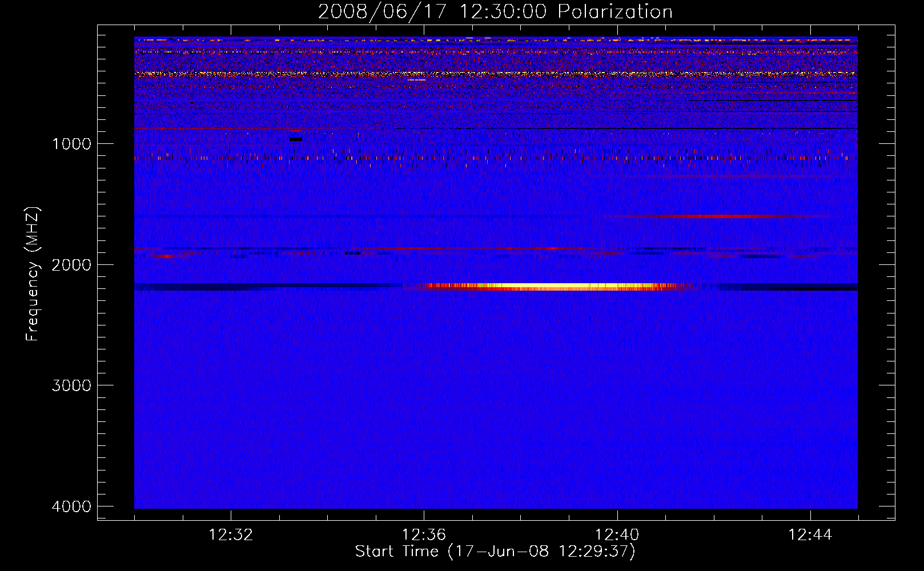Click the plot title '2008/06/17 12:30:00 Polarization'
Screen dimensions: 924x571
pyautogui.click(x=495, y=12)
